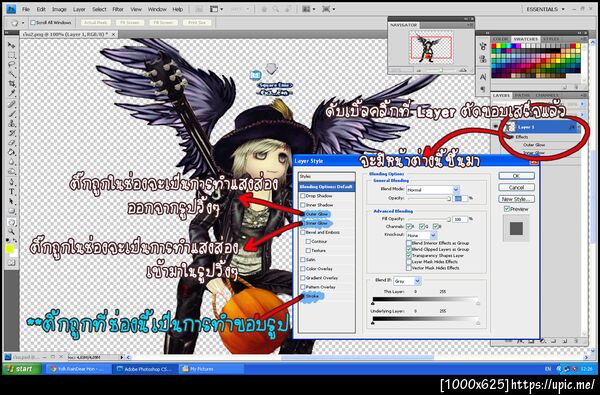Enable the Contour checkbox
This screenshot has height=395, width=600.
click(x=308, y=242)
